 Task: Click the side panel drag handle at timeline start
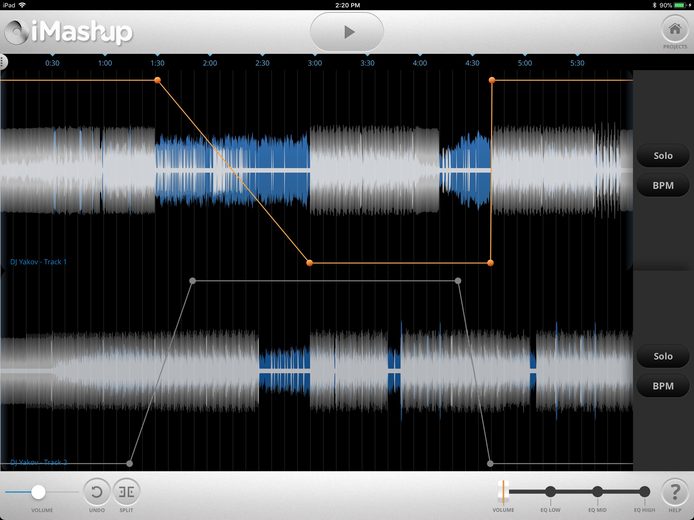3,62
